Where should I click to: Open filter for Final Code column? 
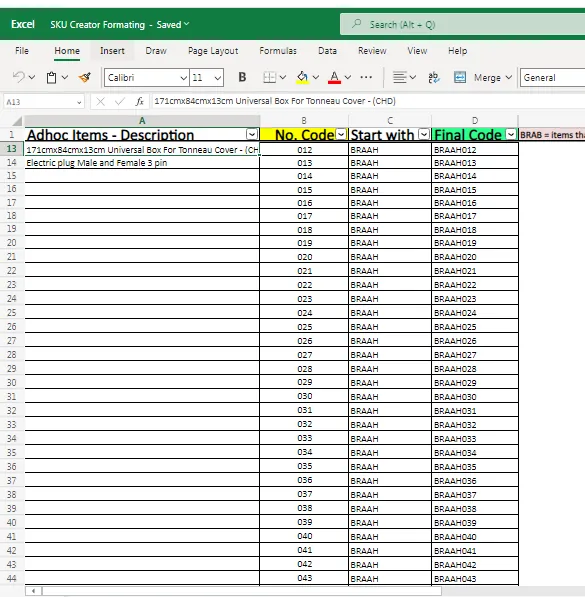(x=511, y=134)
